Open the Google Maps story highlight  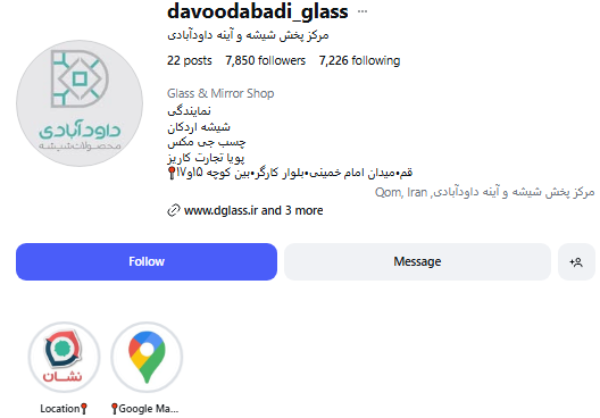coord(147,357)
